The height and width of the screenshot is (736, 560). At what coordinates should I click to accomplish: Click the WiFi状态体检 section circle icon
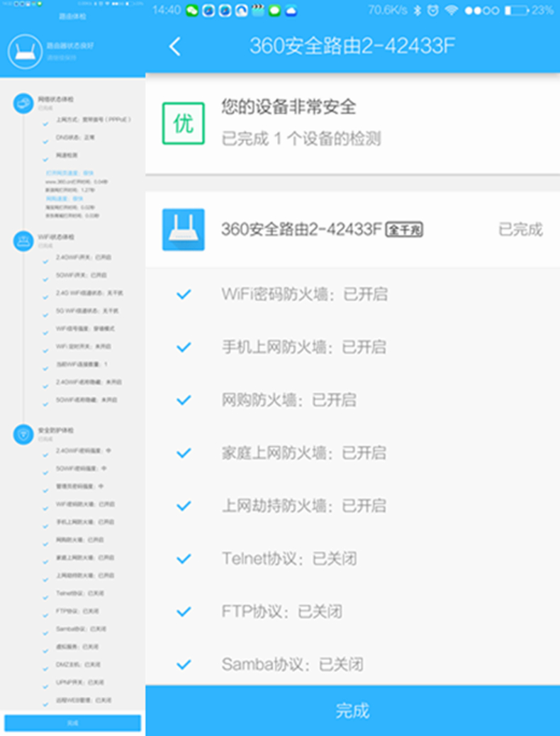23,240
